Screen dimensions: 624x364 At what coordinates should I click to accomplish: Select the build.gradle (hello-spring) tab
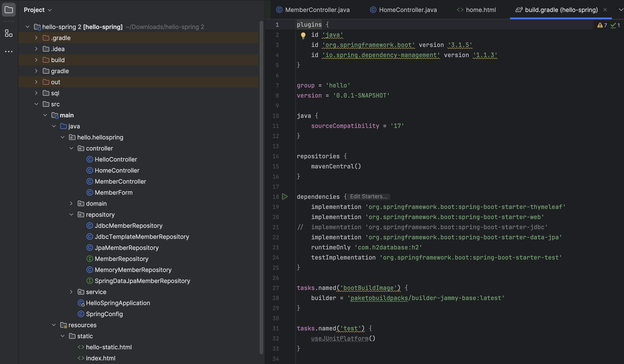[x=561, y=10]
